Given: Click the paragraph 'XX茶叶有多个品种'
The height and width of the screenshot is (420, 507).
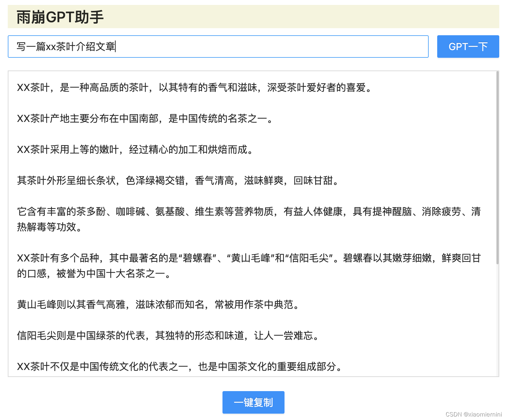Looking at the screenshot, I should [x=249, y=266].
